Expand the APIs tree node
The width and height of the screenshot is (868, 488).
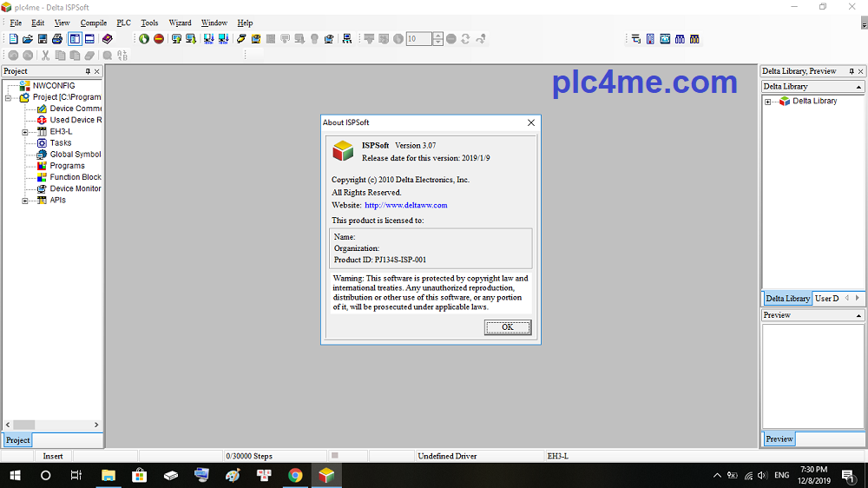(26, 201)
